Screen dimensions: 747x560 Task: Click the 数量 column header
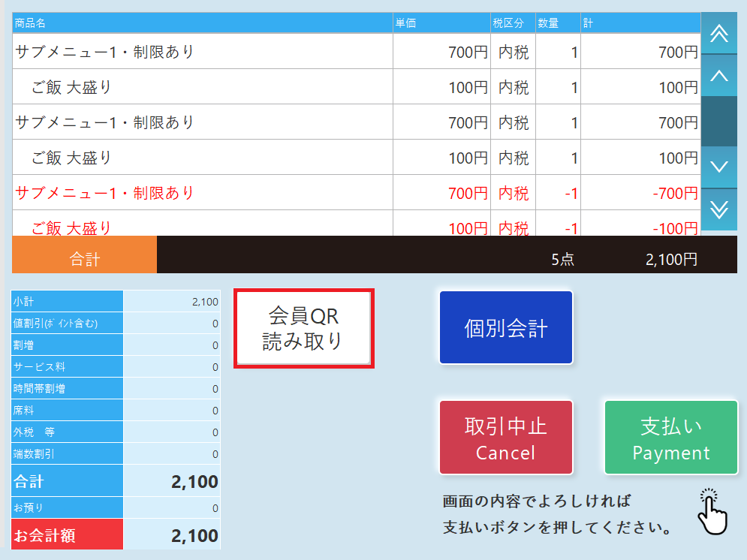click(x=558, y=23)
